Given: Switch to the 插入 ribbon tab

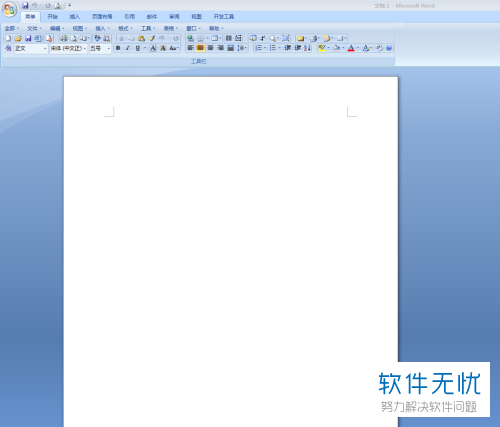Looking at the screenshot, I should 75,16.
